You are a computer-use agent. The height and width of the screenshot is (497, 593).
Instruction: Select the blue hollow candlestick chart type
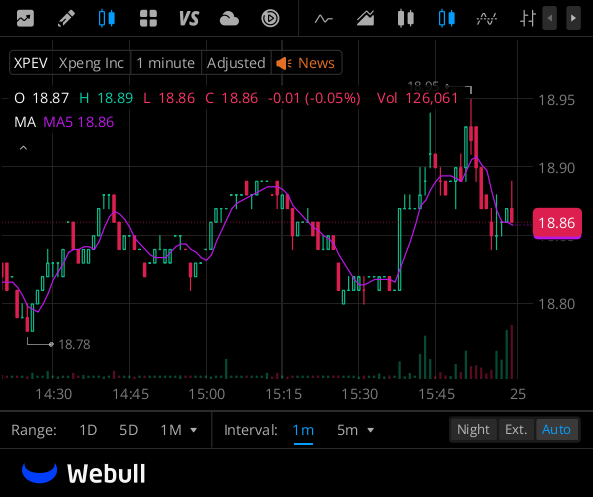click(x=446, y=18)
